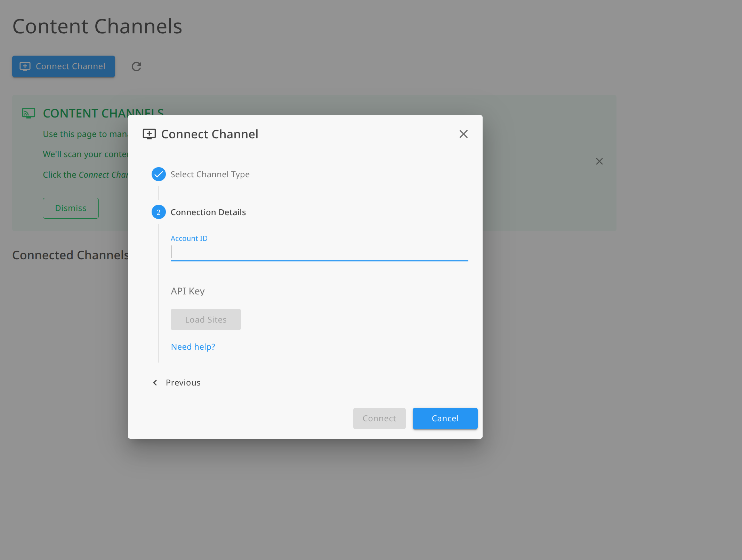The height and width of the screenshot is (560, 742).
Task: Click the Connected Channels heading
Action: click(70, 255)
